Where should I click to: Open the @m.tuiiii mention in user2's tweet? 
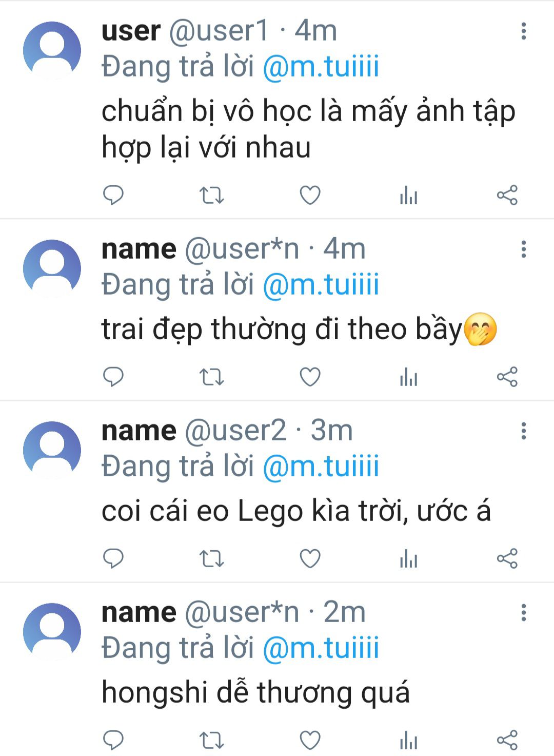321,466
